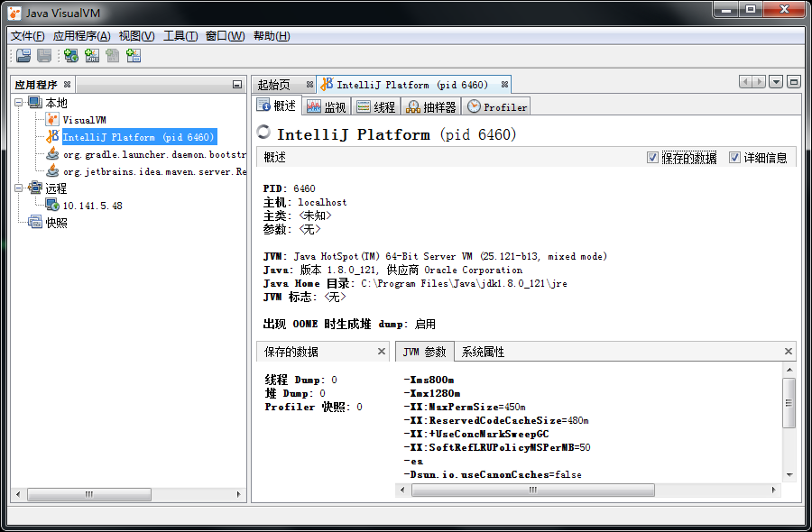Viewport: 812px width, 532px height.
Task: Click JVM arguments horizontal scrollbar thumb
Action: [x=533, y=490]
